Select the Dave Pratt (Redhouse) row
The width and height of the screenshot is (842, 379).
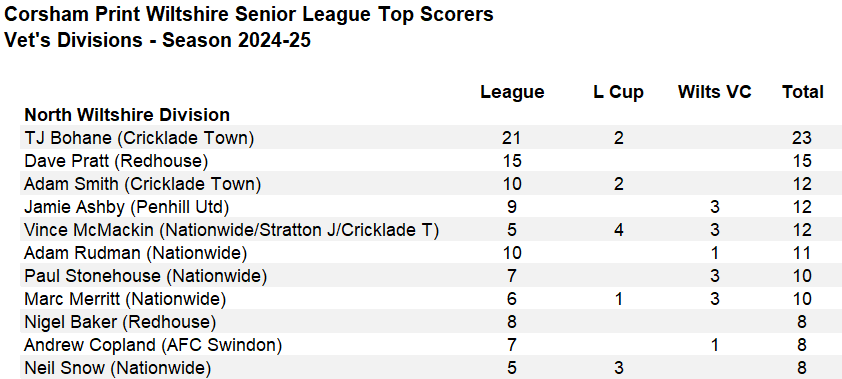pyautogui.click(x=431, y=161)
